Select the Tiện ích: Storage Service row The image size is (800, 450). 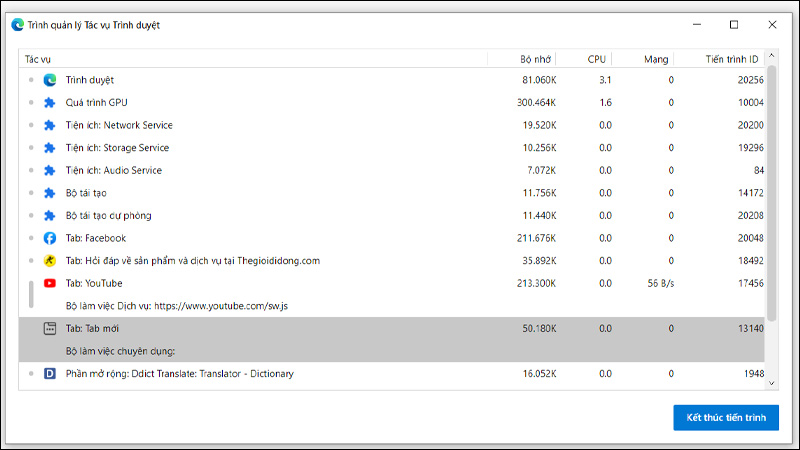392,148
